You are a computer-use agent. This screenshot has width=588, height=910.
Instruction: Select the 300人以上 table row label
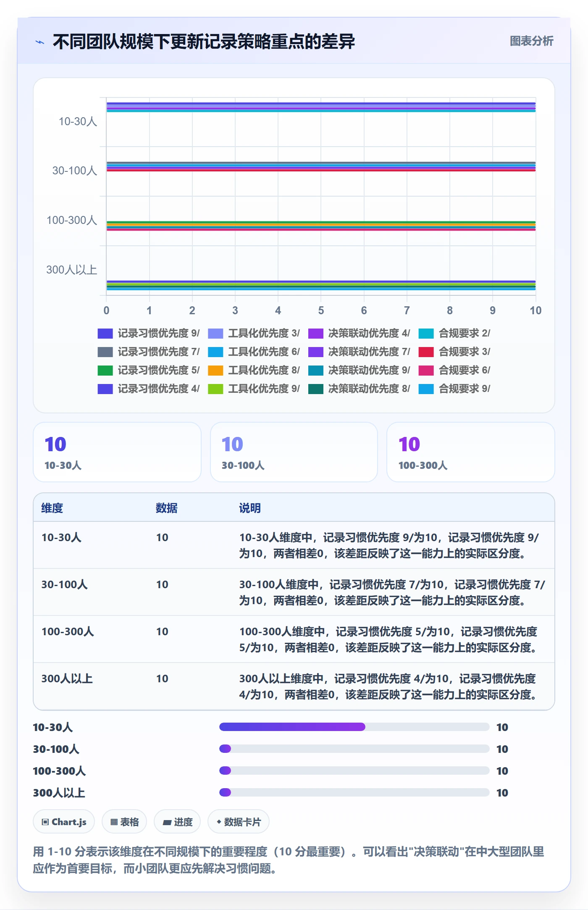click(67, 679)
